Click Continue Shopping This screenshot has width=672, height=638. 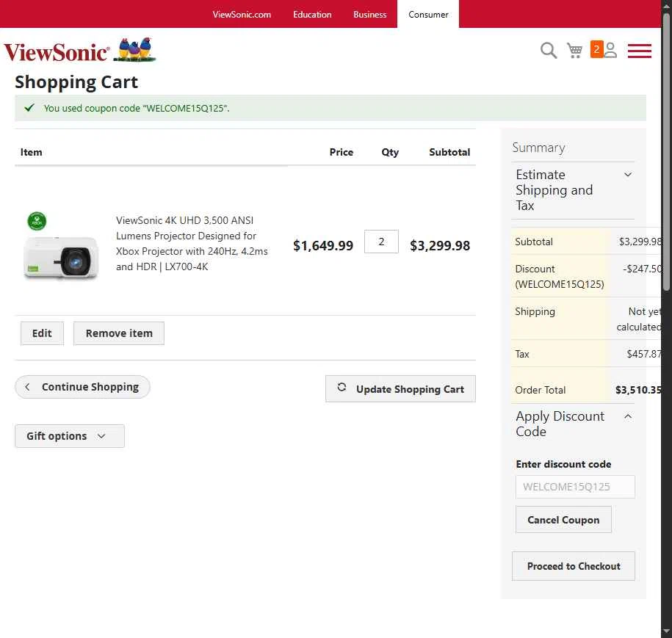[x=82, y=387]
